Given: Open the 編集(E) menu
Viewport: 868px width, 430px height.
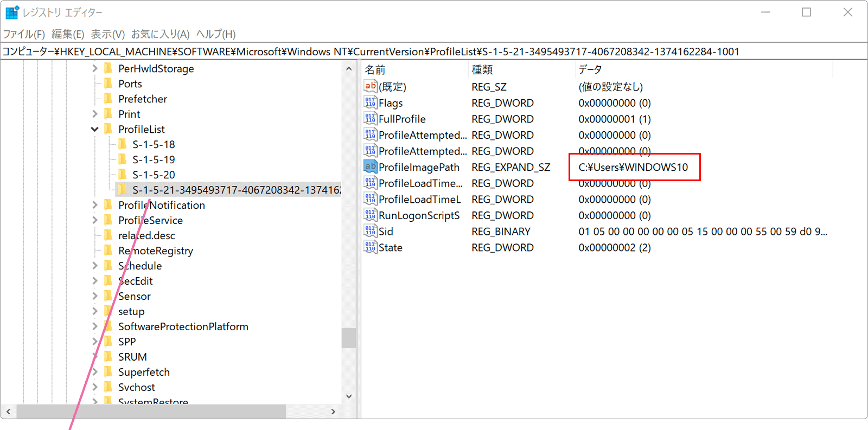Looking at the screenshot, I should pos(68,34).
